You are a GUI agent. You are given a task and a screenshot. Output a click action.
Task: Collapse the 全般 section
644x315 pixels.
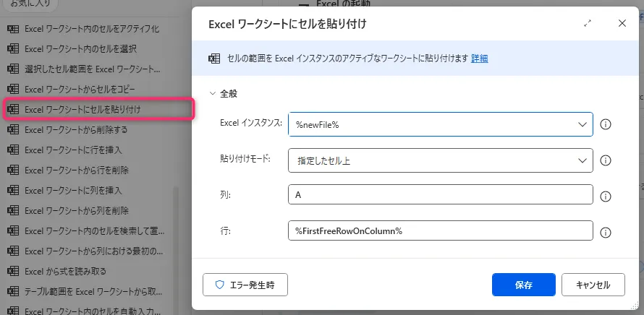pos(213,93)
